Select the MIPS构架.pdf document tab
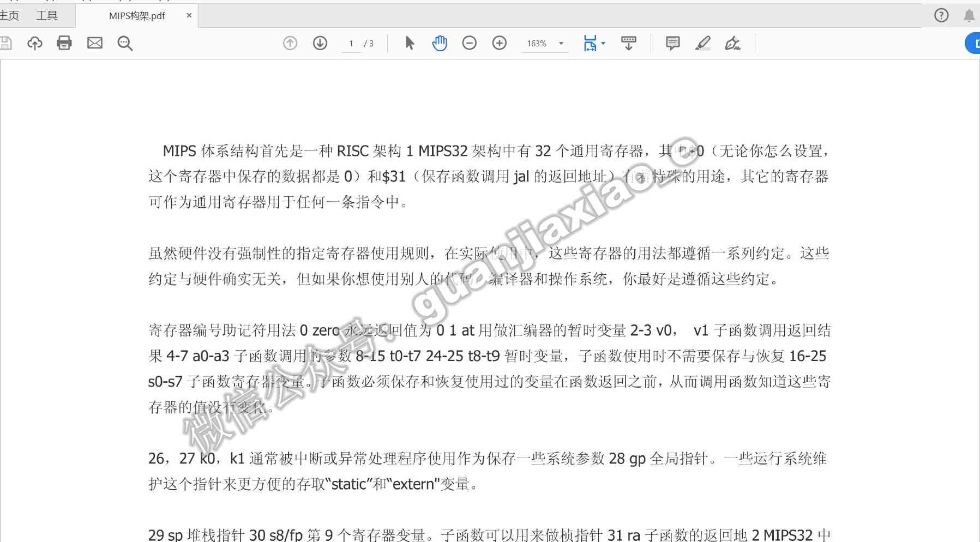 pyautogui.click(x=137, y=16)
